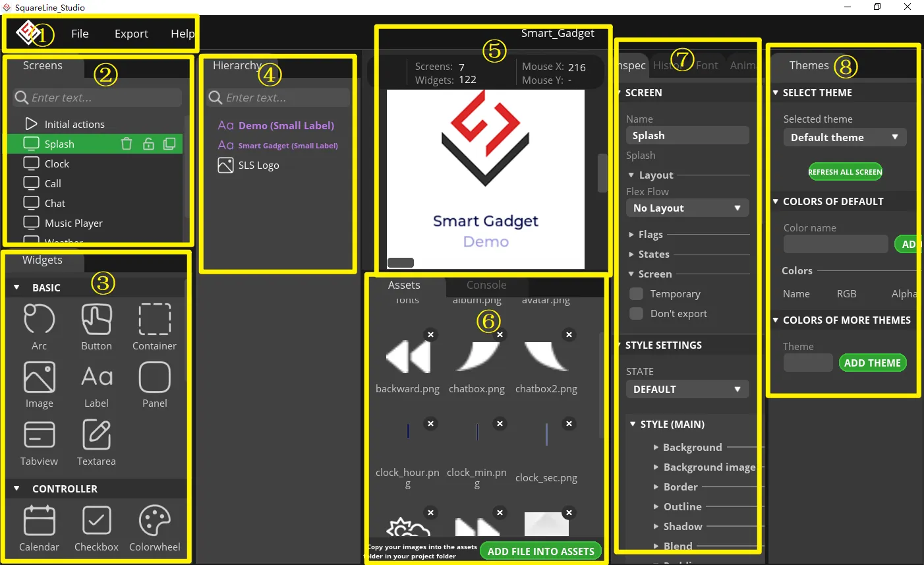Open the Export menu
This screenshot has width=924, height=565.
click(x=131, y=34)
